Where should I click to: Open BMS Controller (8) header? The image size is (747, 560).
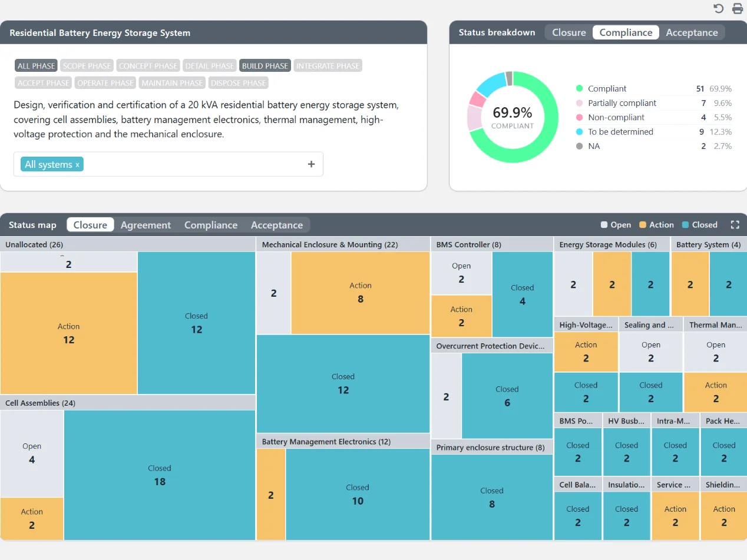492,244
